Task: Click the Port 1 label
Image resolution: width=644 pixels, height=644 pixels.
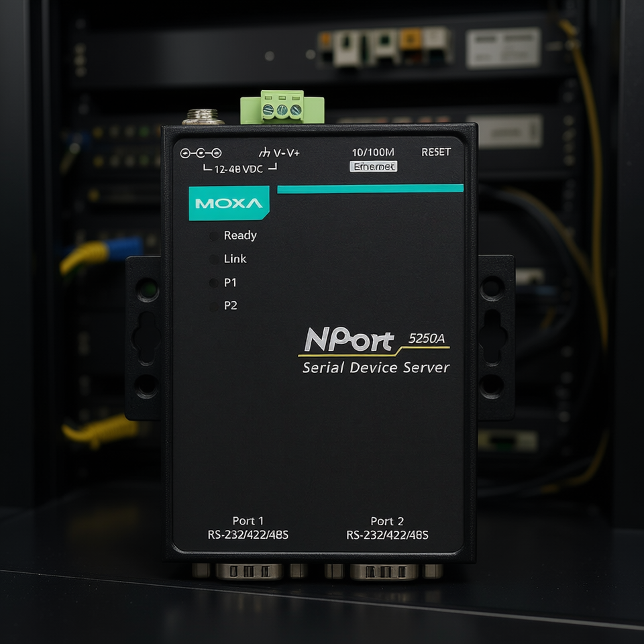Action: [248, 521]
